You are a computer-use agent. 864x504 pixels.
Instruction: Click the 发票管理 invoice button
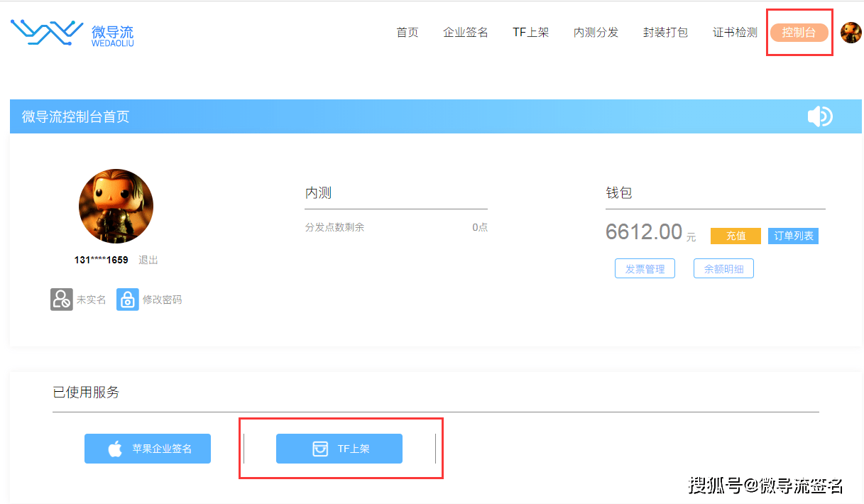[x=645, y=269]
